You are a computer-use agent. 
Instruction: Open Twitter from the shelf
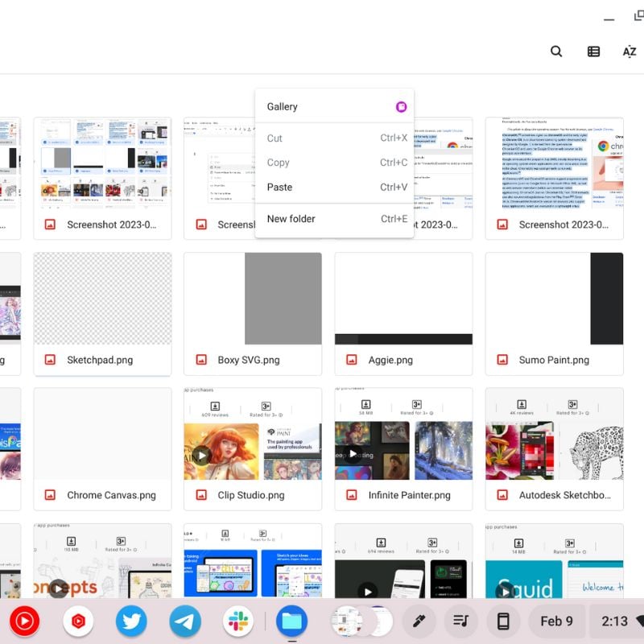131,621
